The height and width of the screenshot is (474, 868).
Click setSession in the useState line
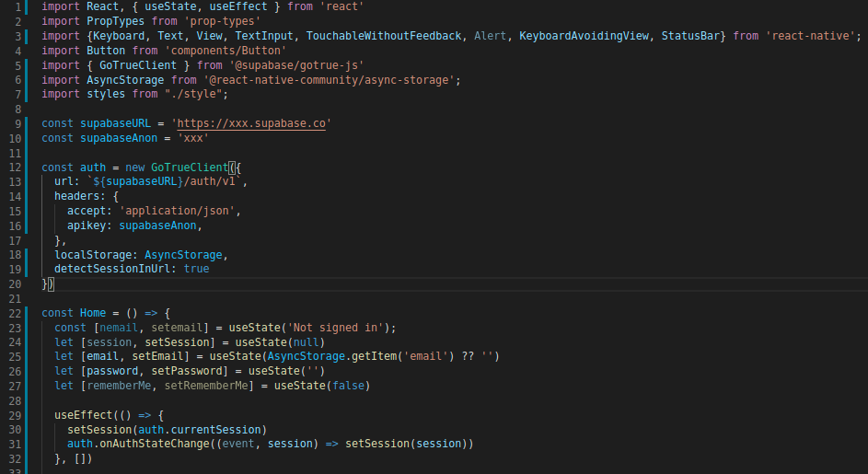pyautogui.click(x=177, y=342)
